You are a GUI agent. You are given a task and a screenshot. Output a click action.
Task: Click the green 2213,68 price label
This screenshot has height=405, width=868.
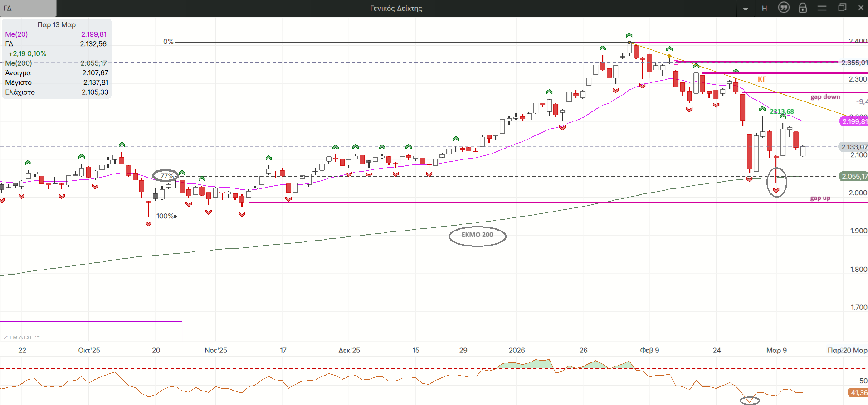click(x=782, y=111)
